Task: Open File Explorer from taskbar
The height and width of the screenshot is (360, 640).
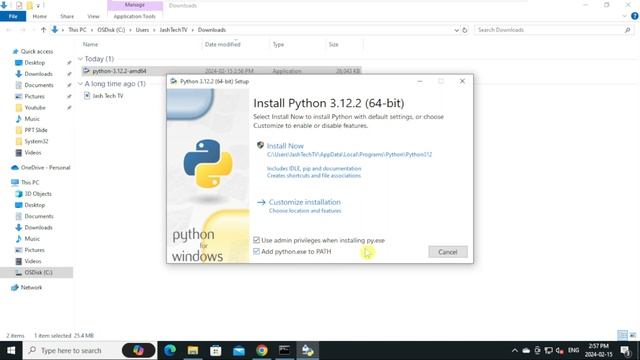Action: coord(193,350)
